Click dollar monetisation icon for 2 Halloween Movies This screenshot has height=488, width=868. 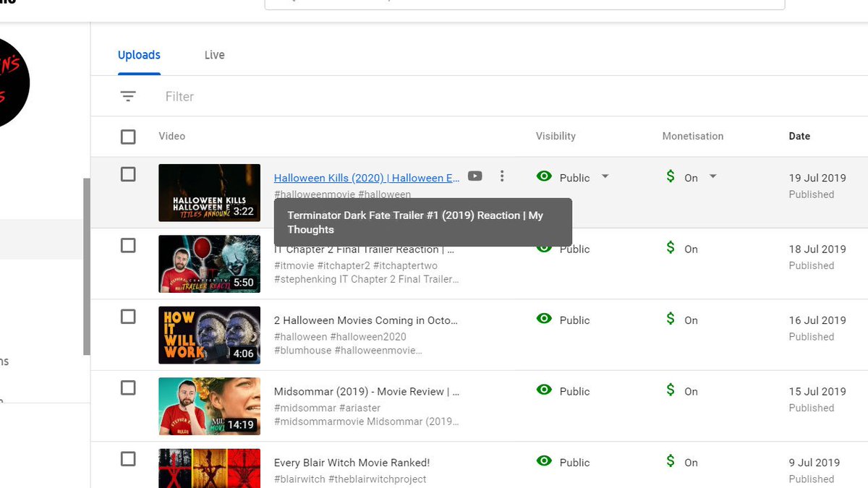pyautogui.click(x=671, y=319)
